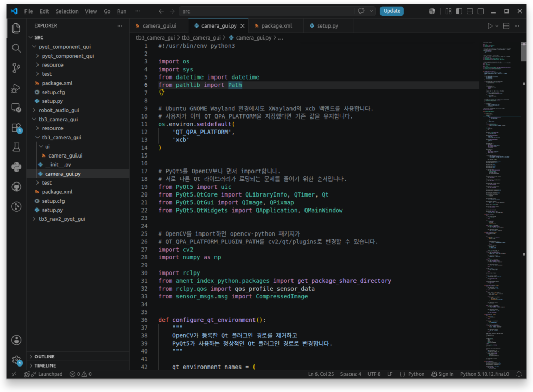Open camera_gui.ui in file tree
533x392 pixels.
tap(78, 156)
